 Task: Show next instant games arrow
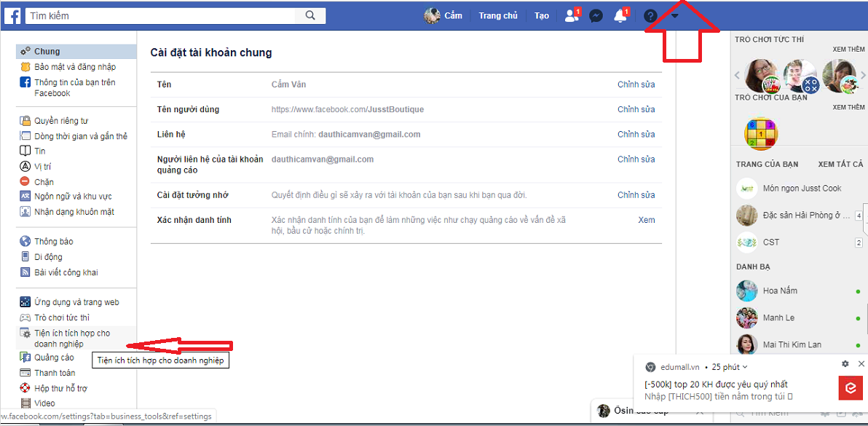[864, 76]
